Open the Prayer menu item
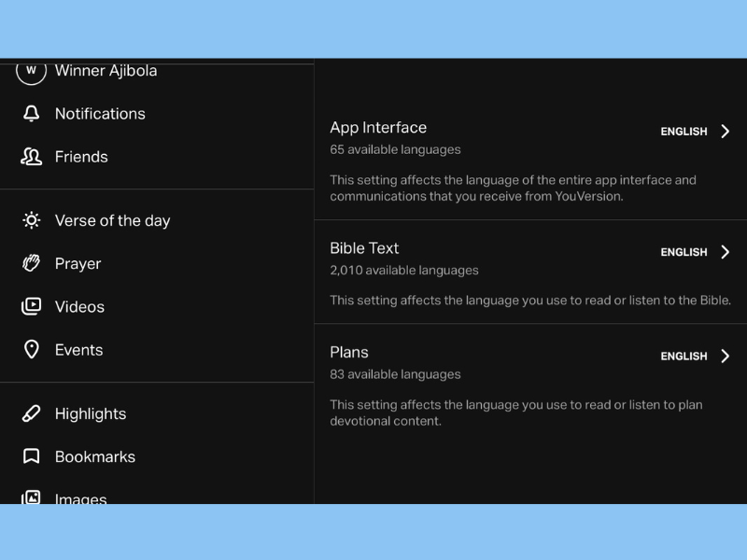This screenshot has height=560, width=747. click(x=78, y=264)
